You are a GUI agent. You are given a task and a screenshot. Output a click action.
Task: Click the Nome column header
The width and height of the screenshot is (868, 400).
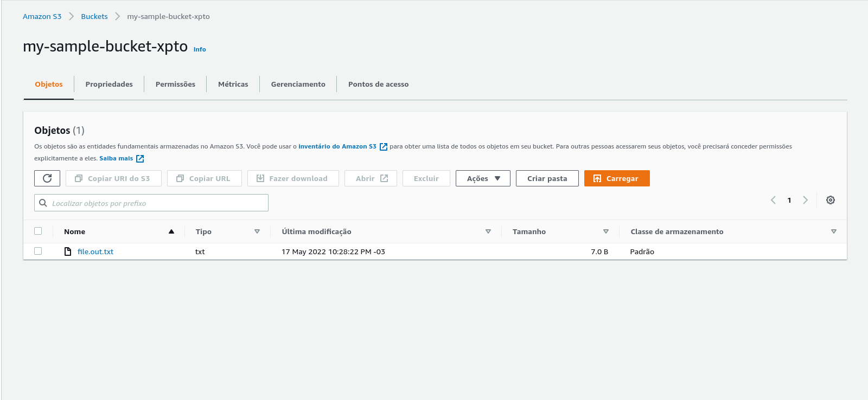pyautogui.click(x=75, y=231)
